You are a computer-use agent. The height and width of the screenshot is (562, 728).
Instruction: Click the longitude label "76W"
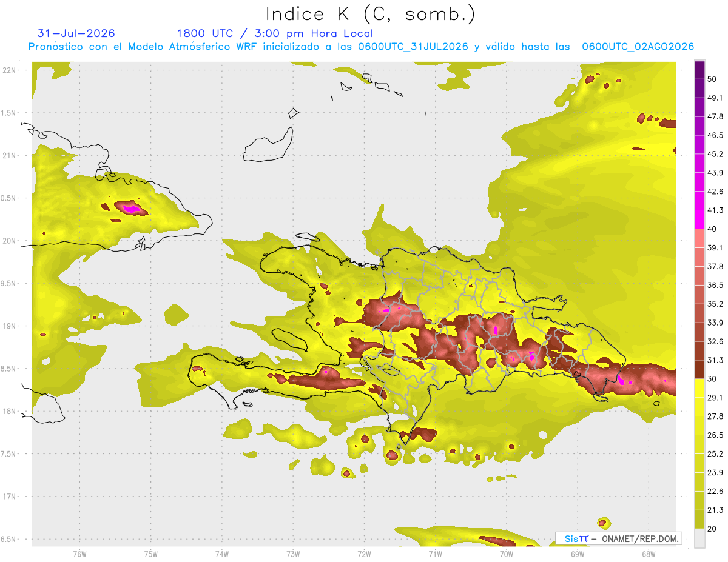pyautogui.click(x=79, y=554)
